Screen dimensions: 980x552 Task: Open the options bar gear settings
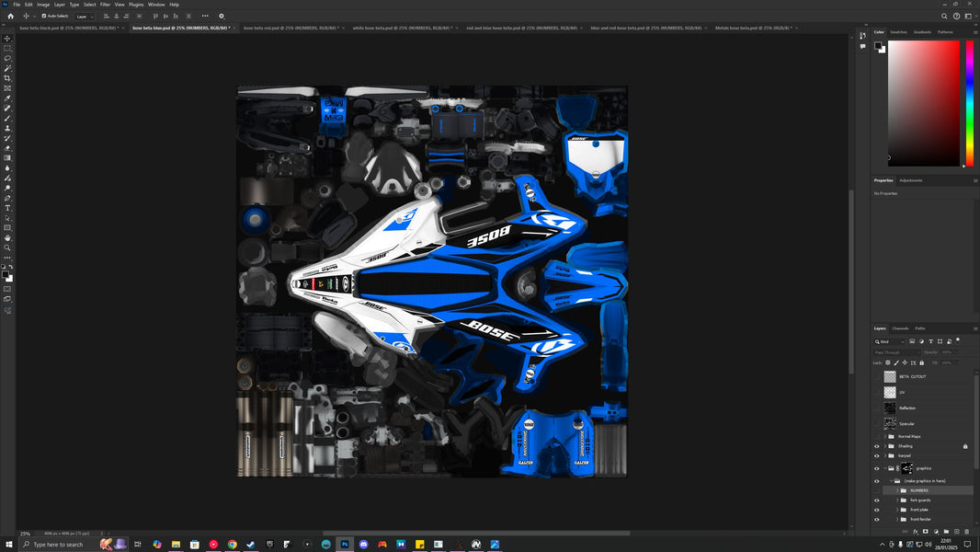point(222,17)
